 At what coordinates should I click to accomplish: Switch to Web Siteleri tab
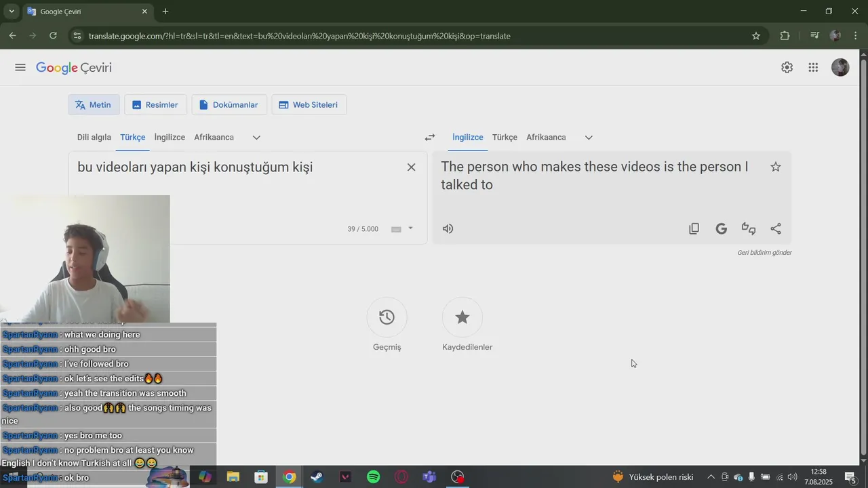pos(309,105)
